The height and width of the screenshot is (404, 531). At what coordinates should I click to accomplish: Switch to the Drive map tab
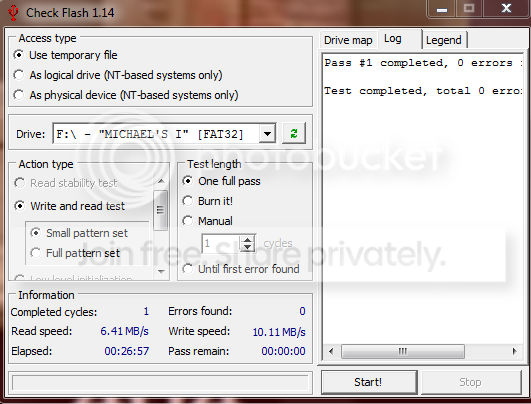348,40
